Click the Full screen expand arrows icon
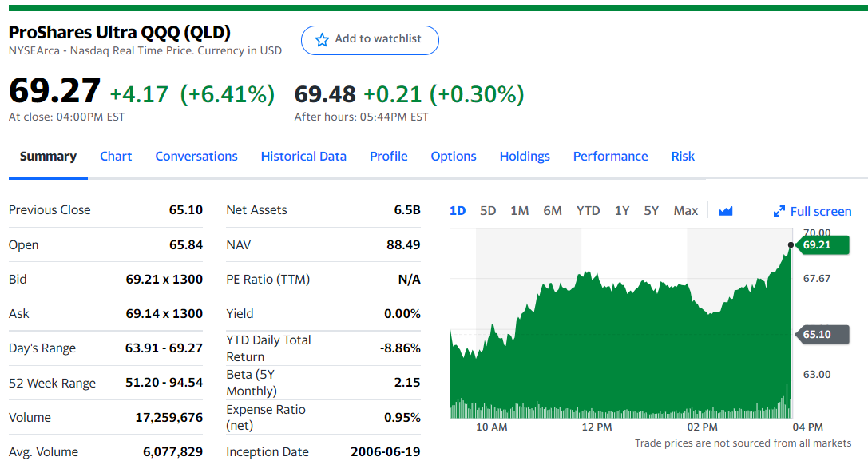Viewport: 868px width, 469px height. tap(779, 211)
